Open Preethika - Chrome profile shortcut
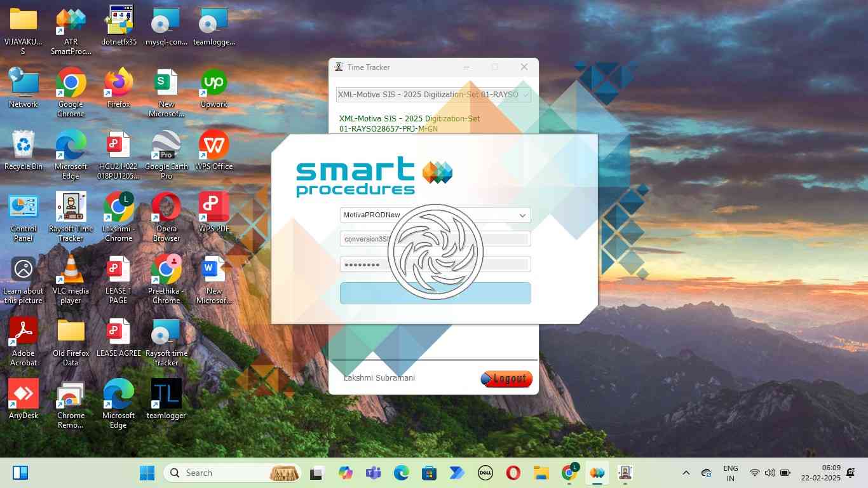The width and height of the screenshot is (868, 488). (x=166, y=280)
